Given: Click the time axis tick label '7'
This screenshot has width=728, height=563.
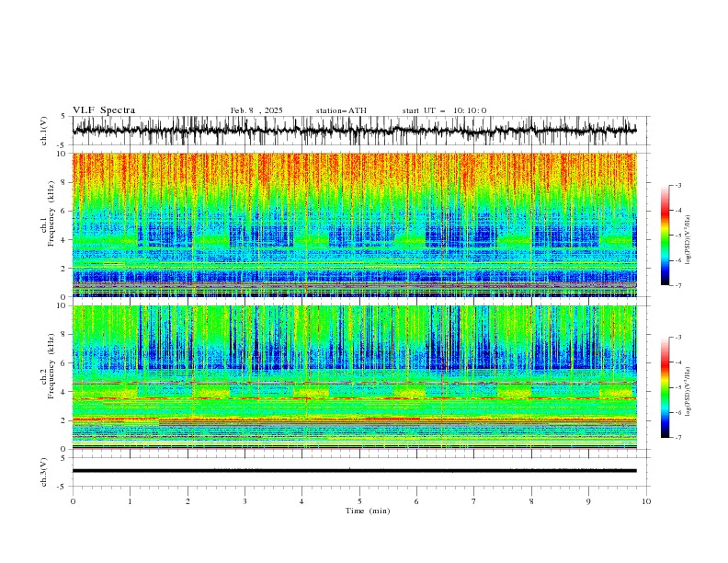Looking at the screenshot, I should [x=474, y=501].
